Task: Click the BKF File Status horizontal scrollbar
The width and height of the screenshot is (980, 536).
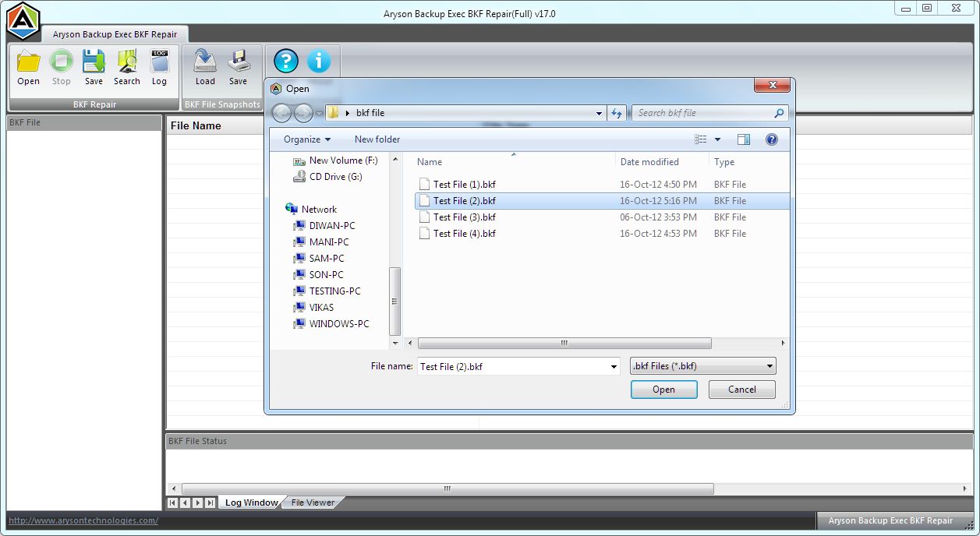Action: pyautogui.click(x=448, y=489)
